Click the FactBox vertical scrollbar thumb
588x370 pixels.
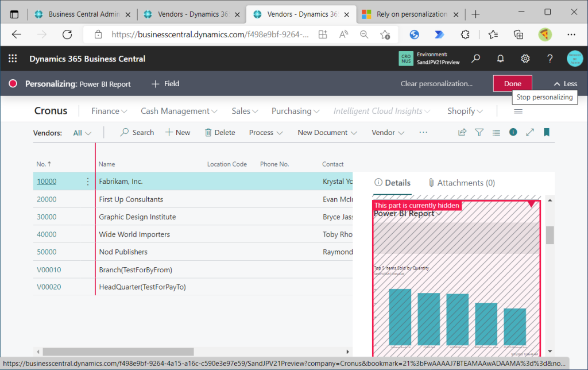[x=550, y=236]
